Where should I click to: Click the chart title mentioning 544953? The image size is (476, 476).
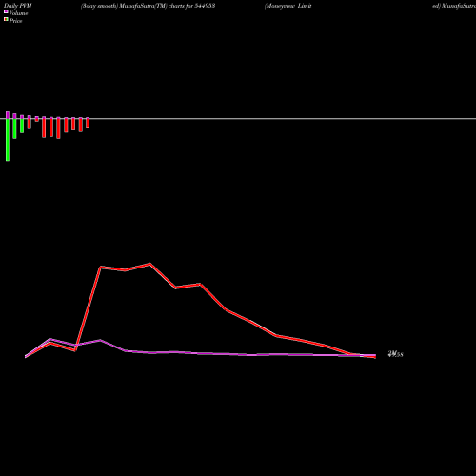tap(149, 6)
